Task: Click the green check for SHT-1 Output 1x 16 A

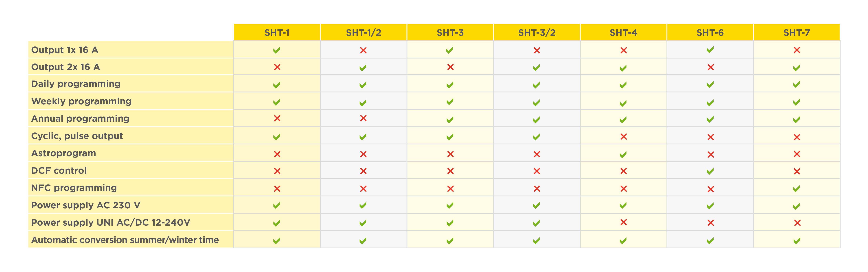Action: pyautogui.click(x=277, y=50)
